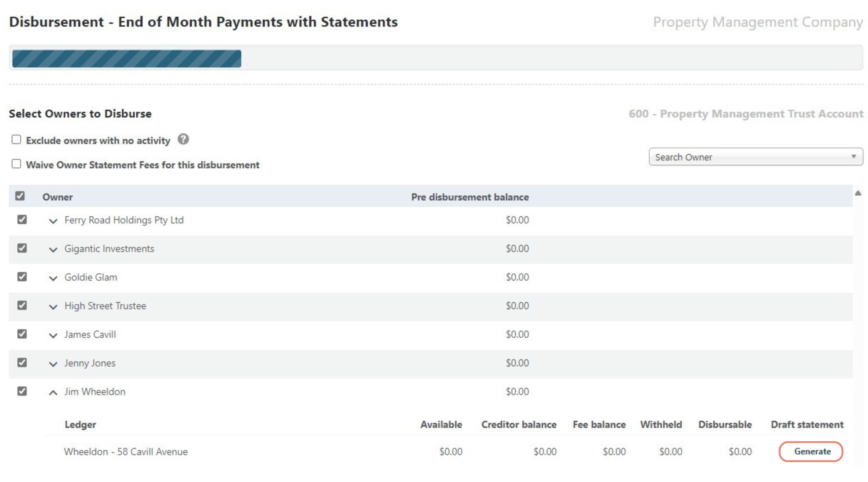This screenshot has width=868, height=482.
Task: Expand Ferry Road Holdings Pty Ltd row
Action: tap(53, 221)
